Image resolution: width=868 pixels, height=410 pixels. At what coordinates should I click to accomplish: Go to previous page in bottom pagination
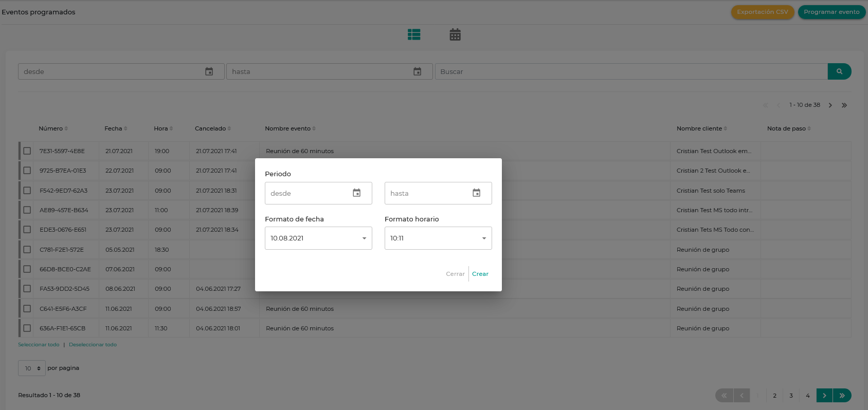coord(742,395)
